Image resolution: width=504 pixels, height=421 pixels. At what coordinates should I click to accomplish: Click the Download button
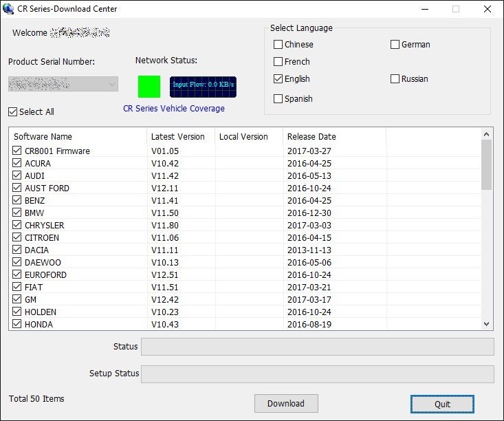pos(286,403)
